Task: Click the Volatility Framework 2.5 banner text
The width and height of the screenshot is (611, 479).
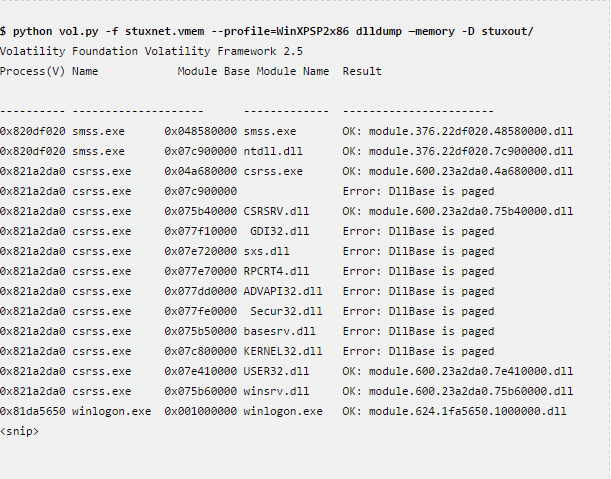Action: [152, 51]
